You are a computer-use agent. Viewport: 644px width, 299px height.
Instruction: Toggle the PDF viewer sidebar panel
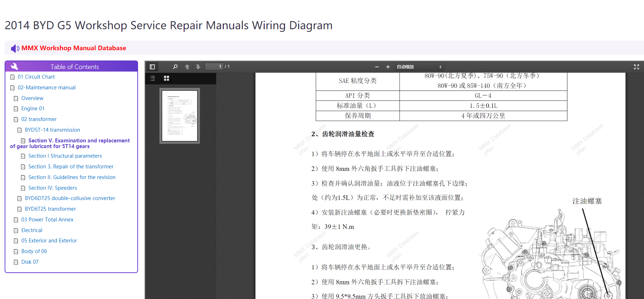tap(152, 67)
